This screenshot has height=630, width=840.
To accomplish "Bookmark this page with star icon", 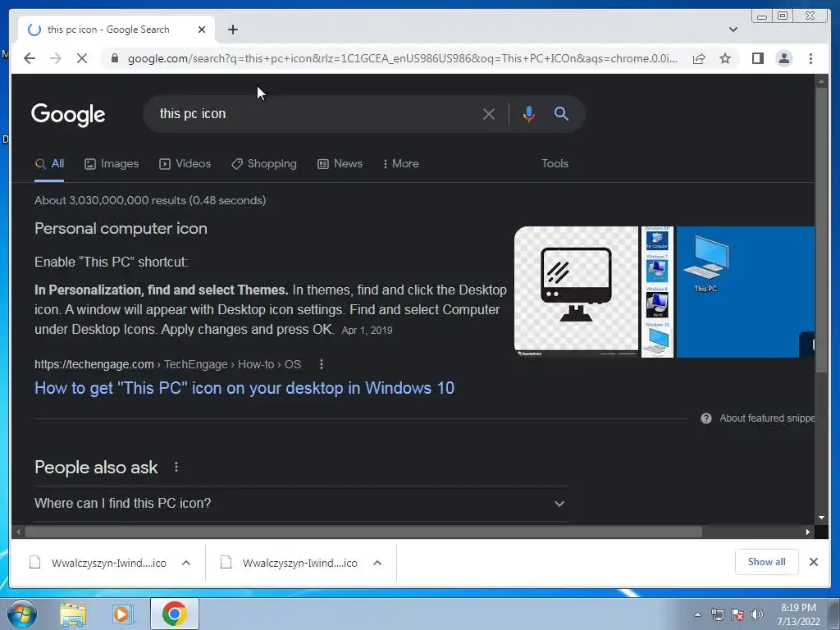I will 725,58.
